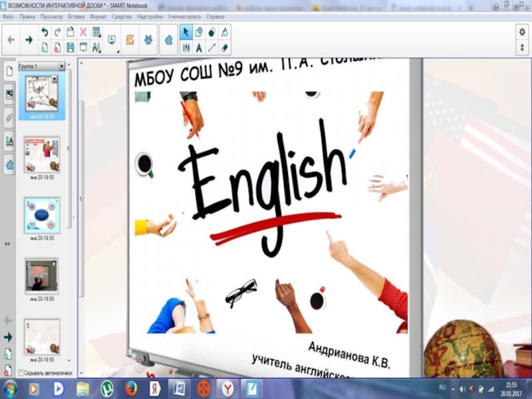Open Attachments paperclip tab

[9, 118]
